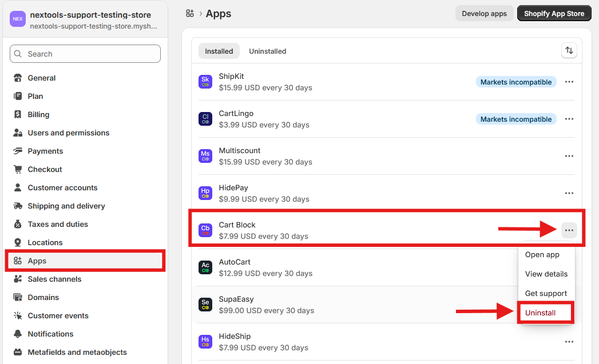
Task: Click the Multiscount app icon
Action: (x=205, y=156)
